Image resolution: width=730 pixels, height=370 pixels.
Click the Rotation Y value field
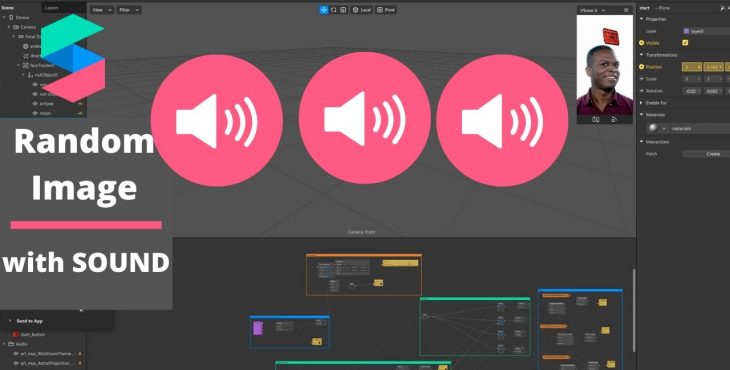tap(713, 91)
